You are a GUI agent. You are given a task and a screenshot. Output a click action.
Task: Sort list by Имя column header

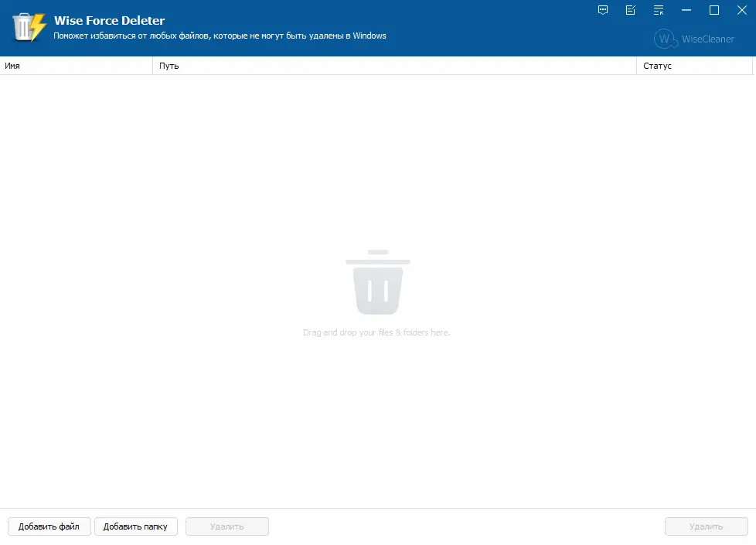[x=77, y=66]
